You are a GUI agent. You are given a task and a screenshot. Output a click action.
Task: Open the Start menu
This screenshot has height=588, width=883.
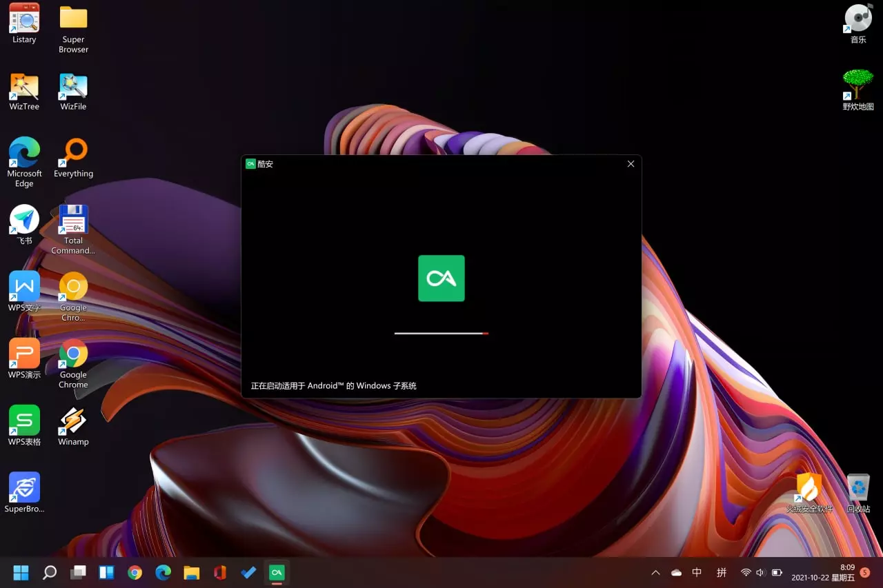click(x=20, y=572)
